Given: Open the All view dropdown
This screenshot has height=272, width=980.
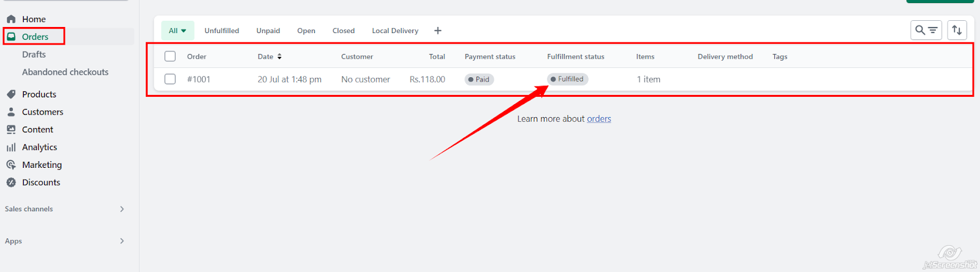Looking at the screenshot, I should pos(177,31).
